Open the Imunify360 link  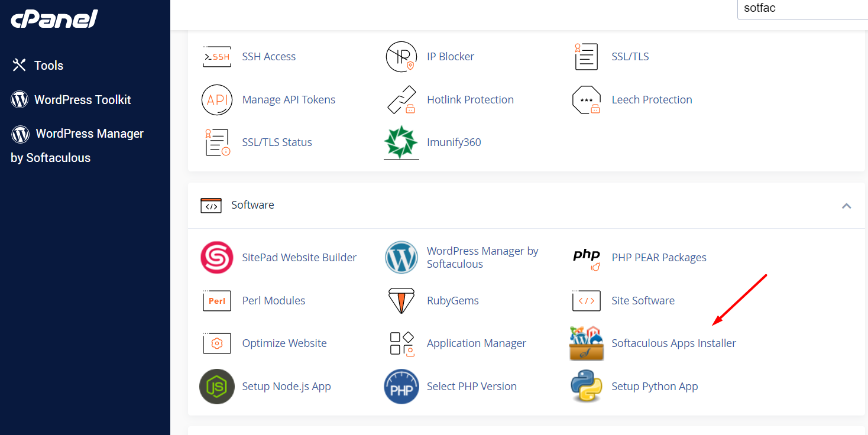tap(454, 142)
